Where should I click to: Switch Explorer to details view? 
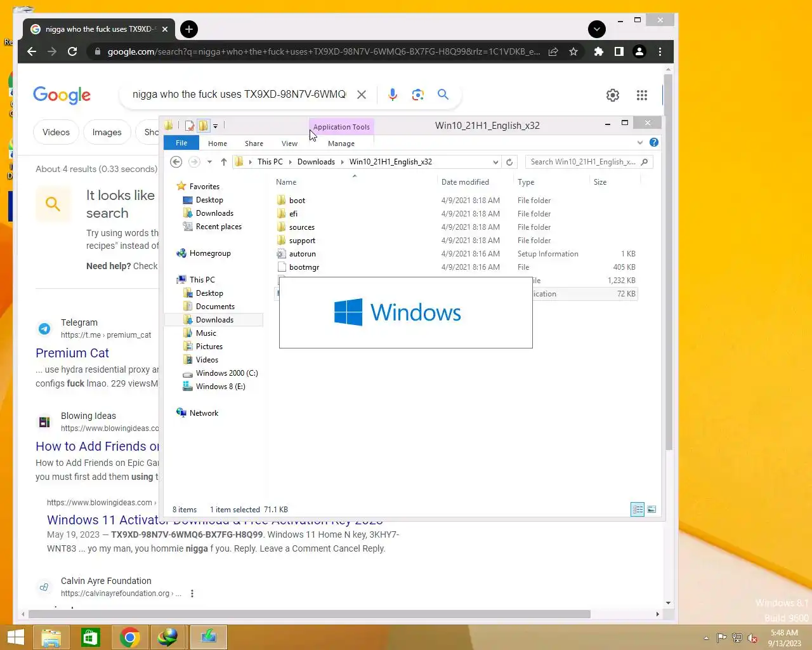(x=638, y=509)
